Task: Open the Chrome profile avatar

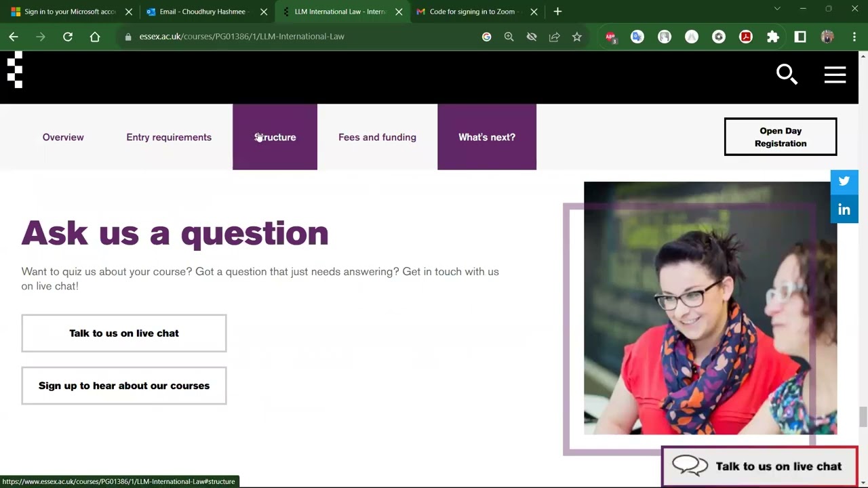Action: (827, 37)
